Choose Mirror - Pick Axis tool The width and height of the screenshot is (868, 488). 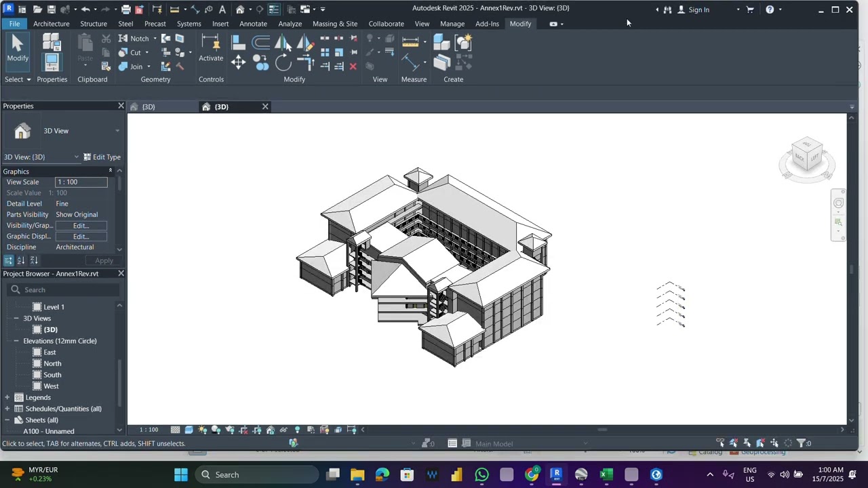coord(283,43)
